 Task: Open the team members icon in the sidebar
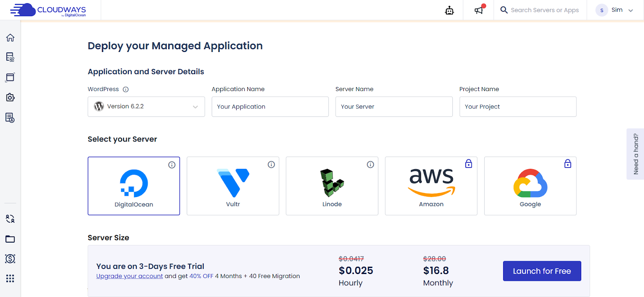pos(10,219)
